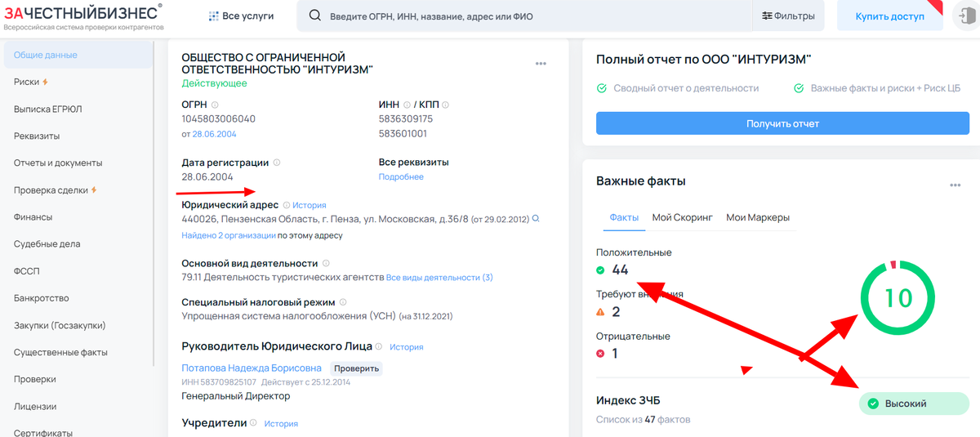Click info icon beside Юридический адрес
Viewport: 980px width, 437px height.
[286, 205]
